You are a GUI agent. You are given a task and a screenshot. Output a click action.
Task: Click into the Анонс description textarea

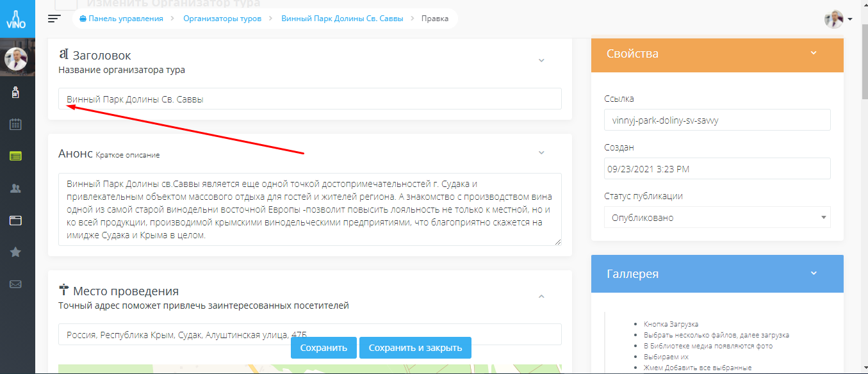(310, 209)
